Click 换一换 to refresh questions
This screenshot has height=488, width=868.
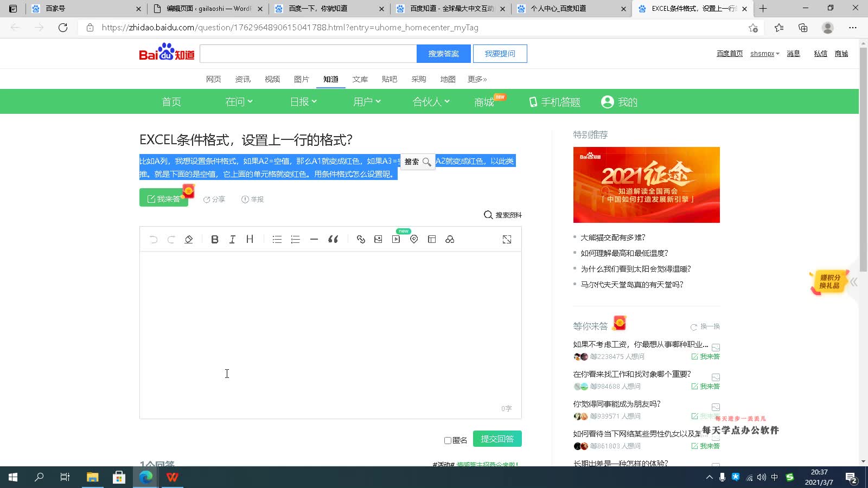coord(705,326)
